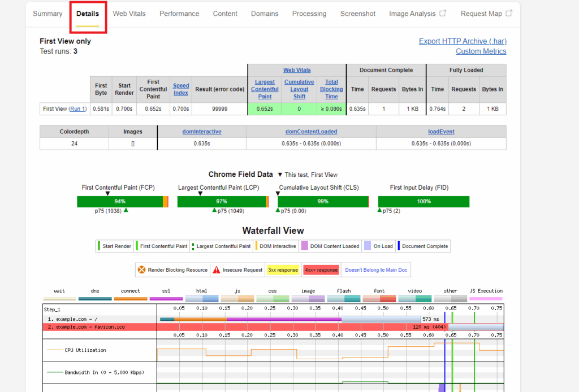Click the p75 (1049) LCP label
Viewport: 579px width, 392px height.
pos(231,211)
